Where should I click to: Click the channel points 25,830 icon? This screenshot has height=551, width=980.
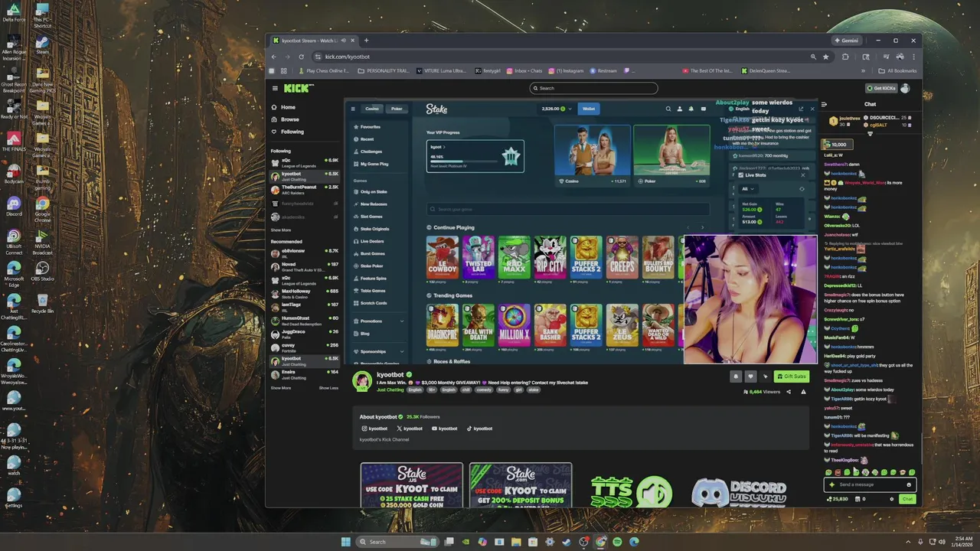coord(829,499)
